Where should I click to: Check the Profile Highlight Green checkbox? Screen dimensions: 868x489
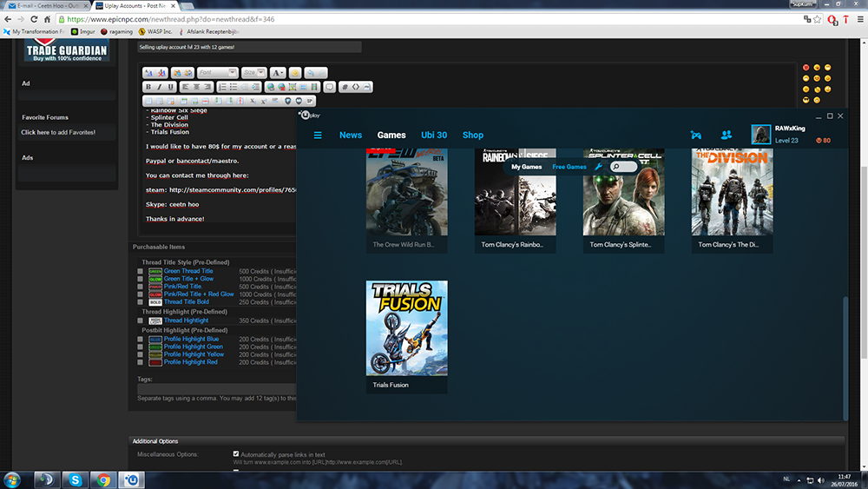[140, 347]
